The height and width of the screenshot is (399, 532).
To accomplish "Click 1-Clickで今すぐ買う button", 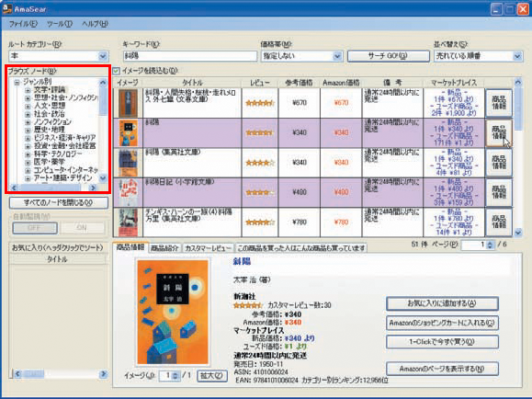I will point(442,342).
